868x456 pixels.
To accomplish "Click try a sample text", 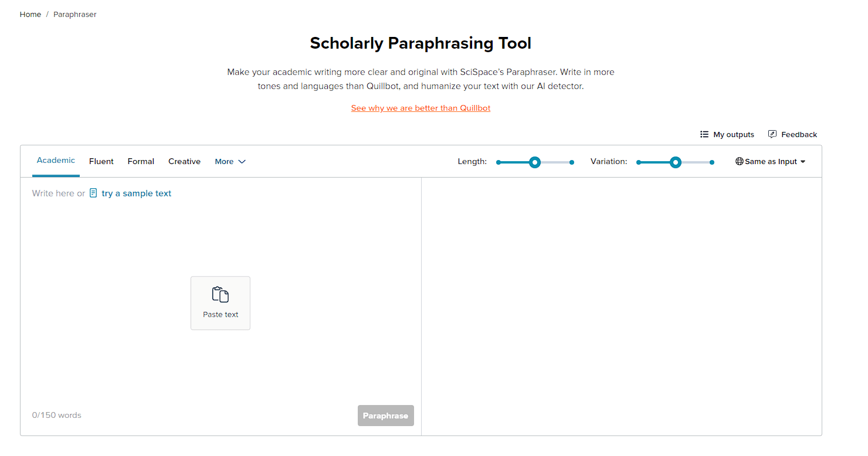I will (136, 193).
